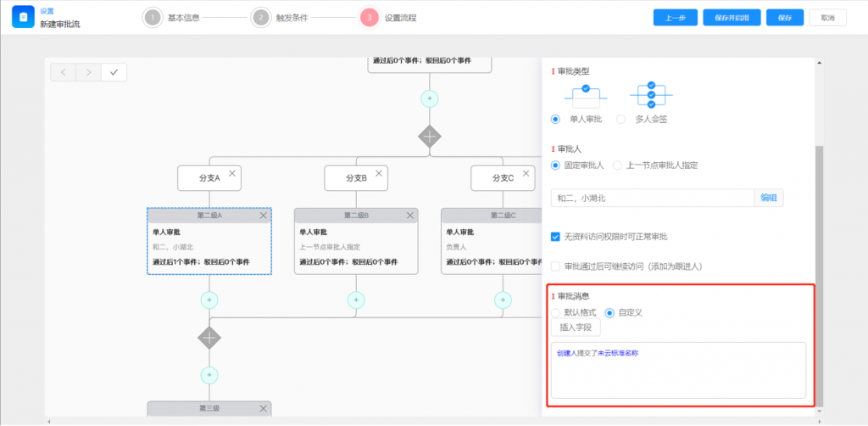Click the undo arrow in canvas toolbar
Screen dimensions: 868x426
click(63, 72)
